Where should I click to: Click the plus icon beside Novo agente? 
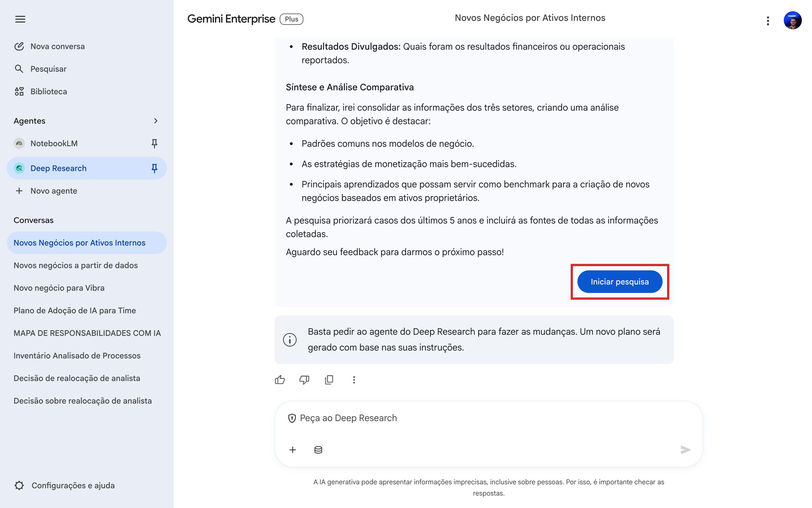click(19, 191)
